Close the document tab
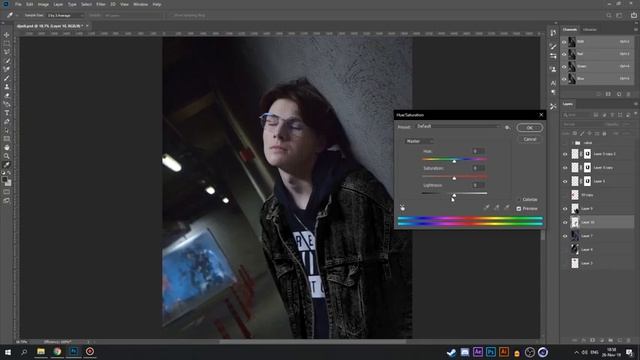The height and width of the screenshot is (360, 640). pyautogui.click(x=87, y=26)
